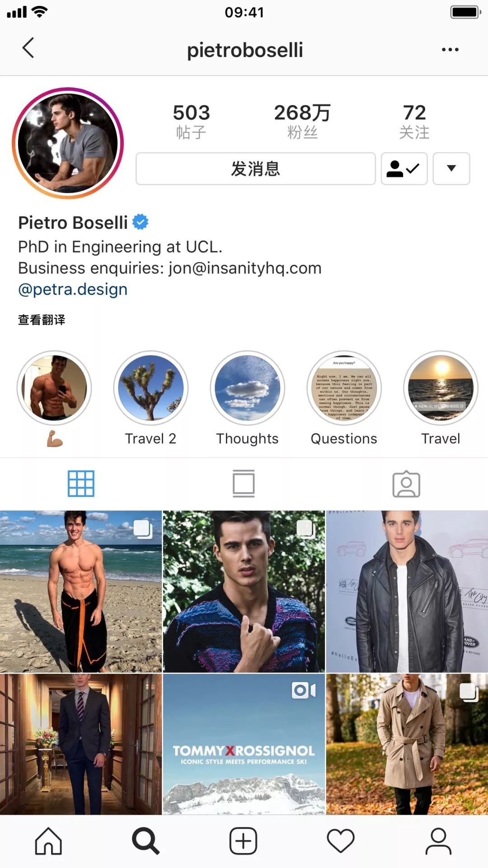Tap 查看翻译 to translate bio
This screenshot has height=868, width=488.
click(x=42, y=320)
